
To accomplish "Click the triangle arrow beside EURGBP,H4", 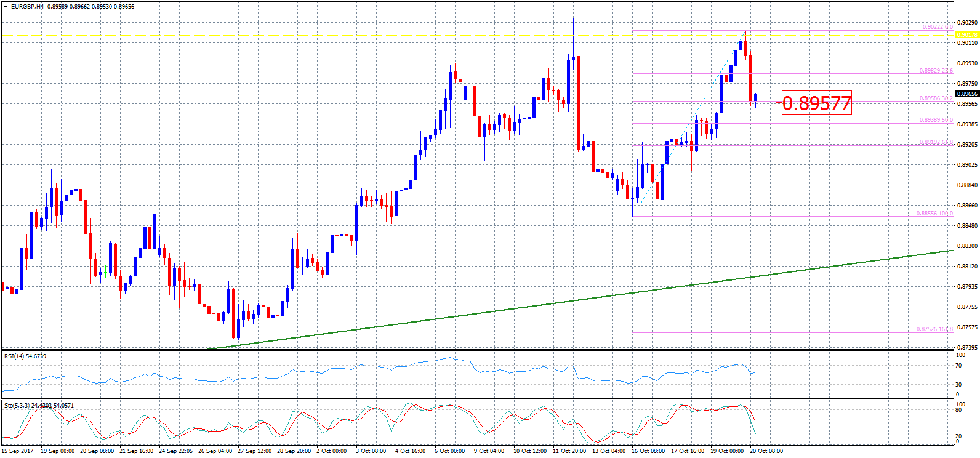I will point(6,7).
